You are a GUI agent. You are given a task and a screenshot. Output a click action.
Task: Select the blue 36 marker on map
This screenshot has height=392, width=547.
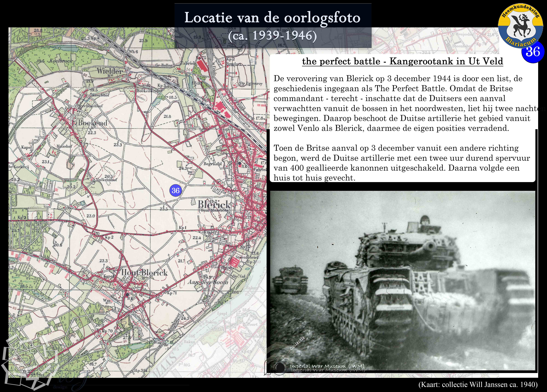(175, 190)
